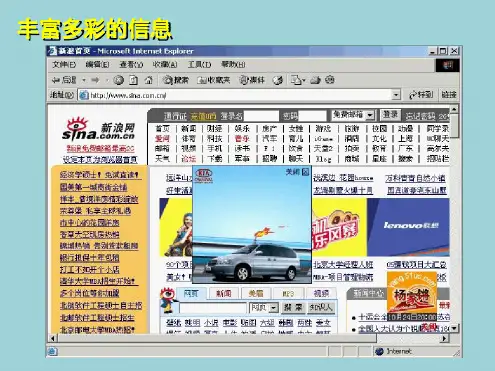Viewport: 495px width, 371px height.
Task: Click the page icon in address bar
Action: click(84, 95)
